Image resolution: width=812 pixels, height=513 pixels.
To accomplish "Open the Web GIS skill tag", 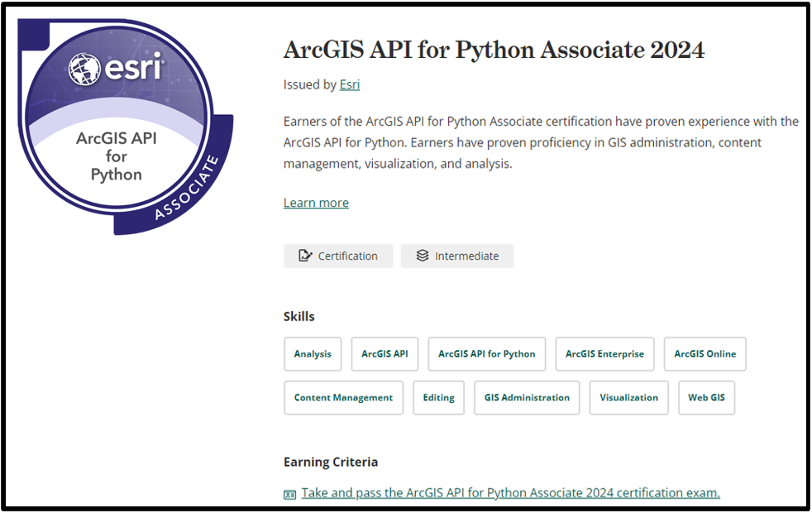I will [706, 398].
